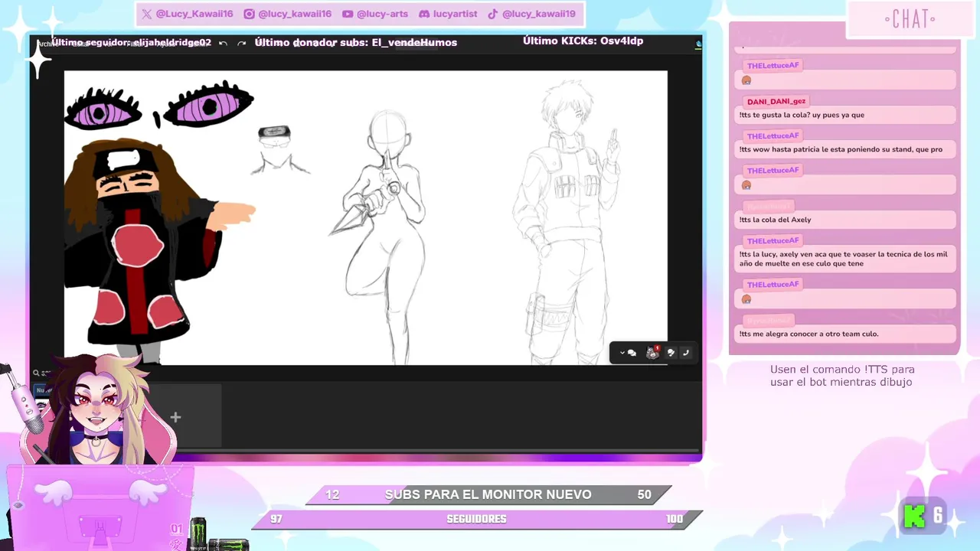Click the SEGUIDORES goal progress bar
980x551 pixels.
click(477, 519)
